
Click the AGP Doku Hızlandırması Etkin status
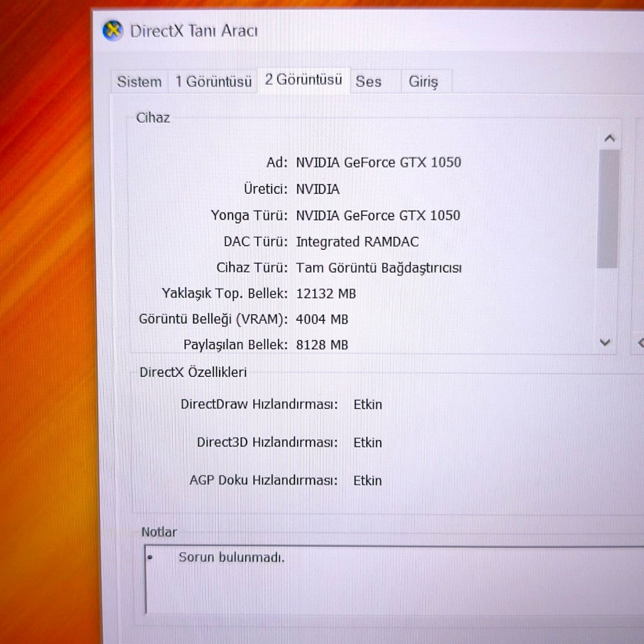(x=367, y=480)
